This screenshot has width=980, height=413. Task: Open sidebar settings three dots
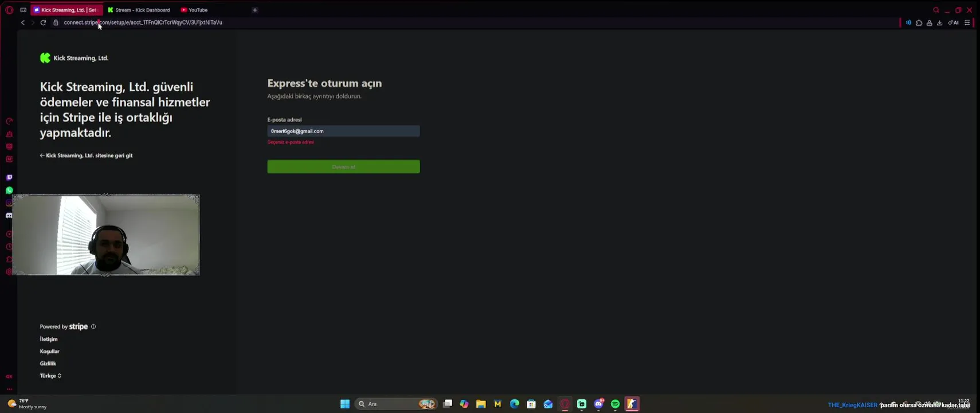[x=9, y=389]
